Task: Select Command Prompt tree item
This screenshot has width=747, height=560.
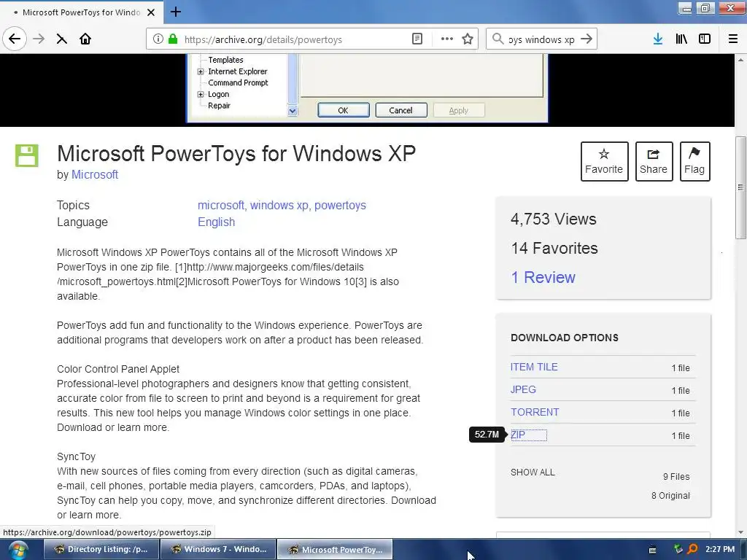Action: click(238, 83)
